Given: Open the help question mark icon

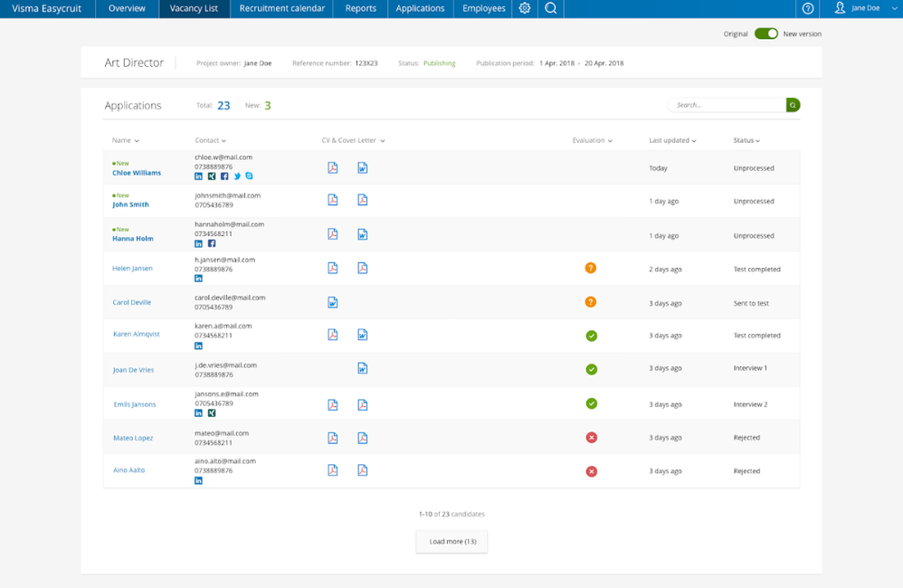Looking at the screenshot, I should [808, 8].
